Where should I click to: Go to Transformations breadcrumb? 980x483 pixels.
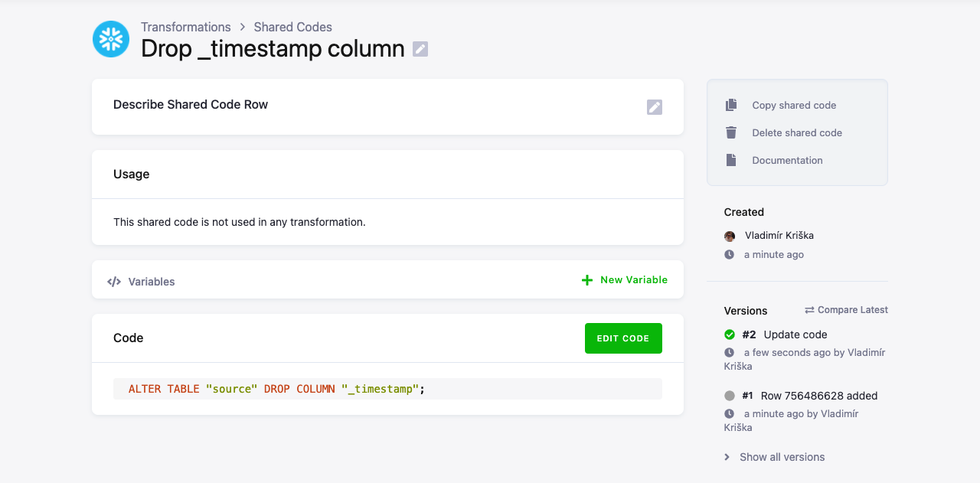coord(186,27)
